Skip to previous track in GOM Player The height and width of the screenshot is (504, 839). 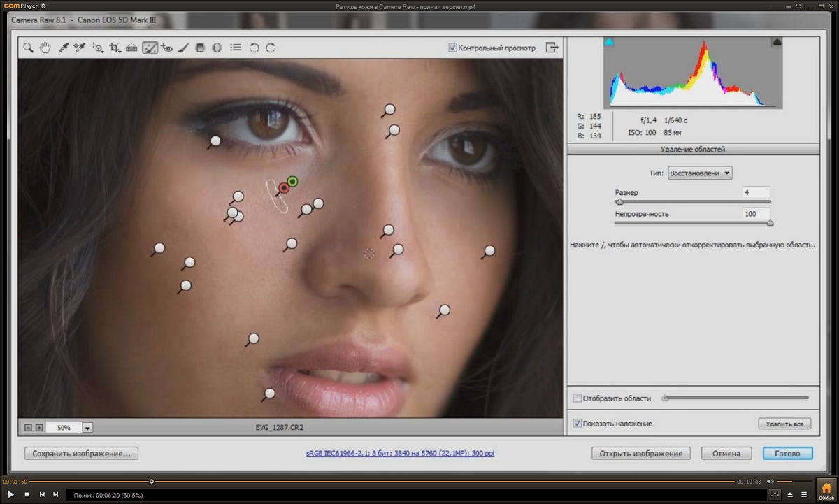tap(42, 494)
